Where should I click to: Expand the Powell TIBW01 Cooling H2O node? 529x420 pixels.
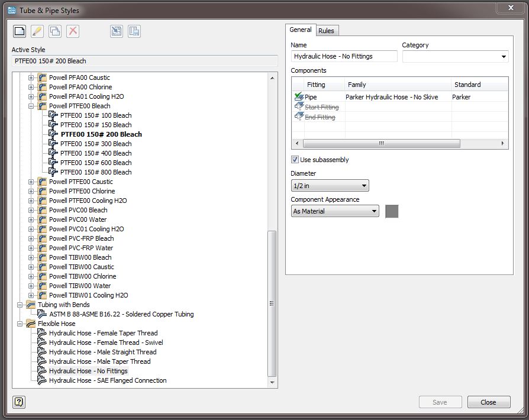point(31,295)
